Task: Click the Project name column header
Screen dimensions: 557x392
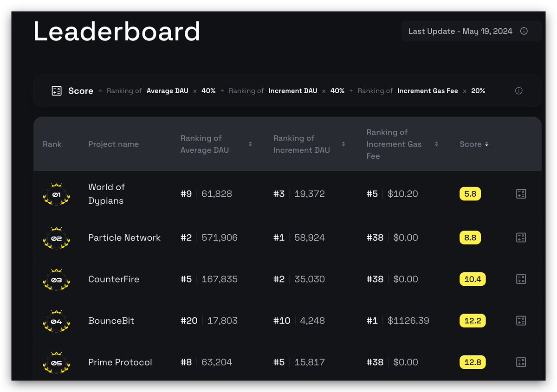Action: coord(114,144)
